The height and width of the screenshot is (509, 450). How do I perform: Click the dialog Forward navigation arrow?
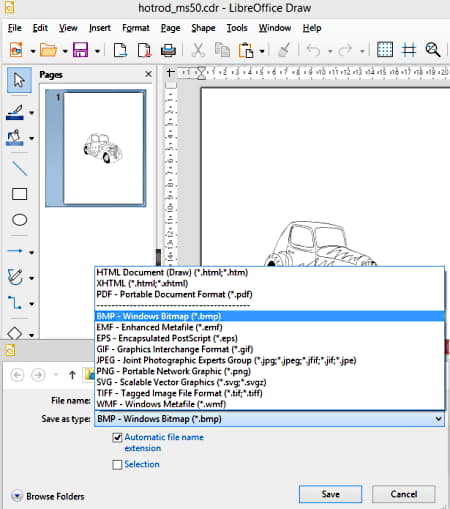[x=38, y=375]
